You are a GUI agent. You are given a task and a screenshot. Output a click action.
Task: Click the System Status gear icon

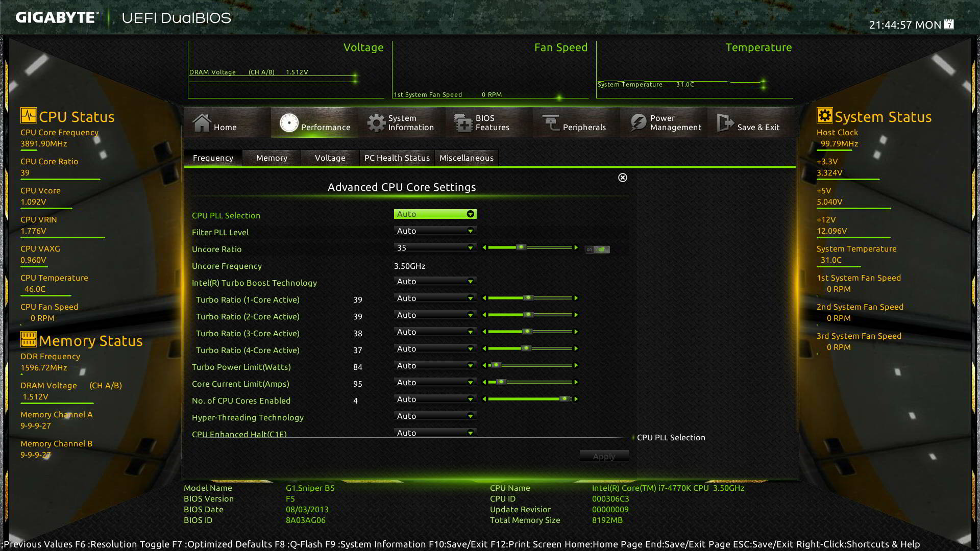pyautogui.click(x=824, y=115)
